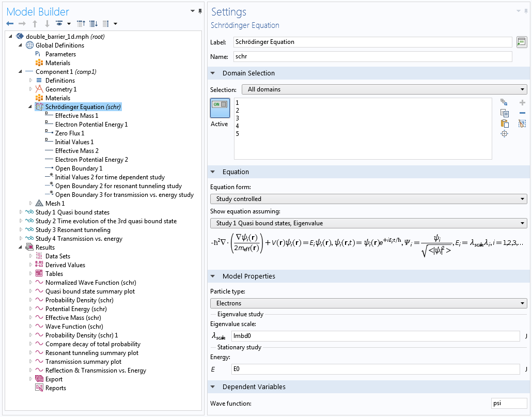Click the Clear Selection icon
Screen dimensions: 532x417
[x=522, y=123]
